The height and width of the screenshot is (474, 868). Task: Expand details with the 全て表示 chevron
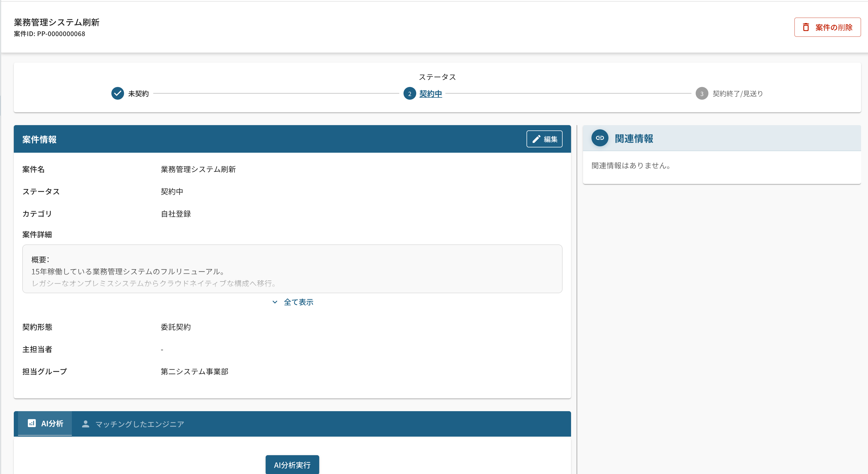pyautogui.click(x=275, y=302)
